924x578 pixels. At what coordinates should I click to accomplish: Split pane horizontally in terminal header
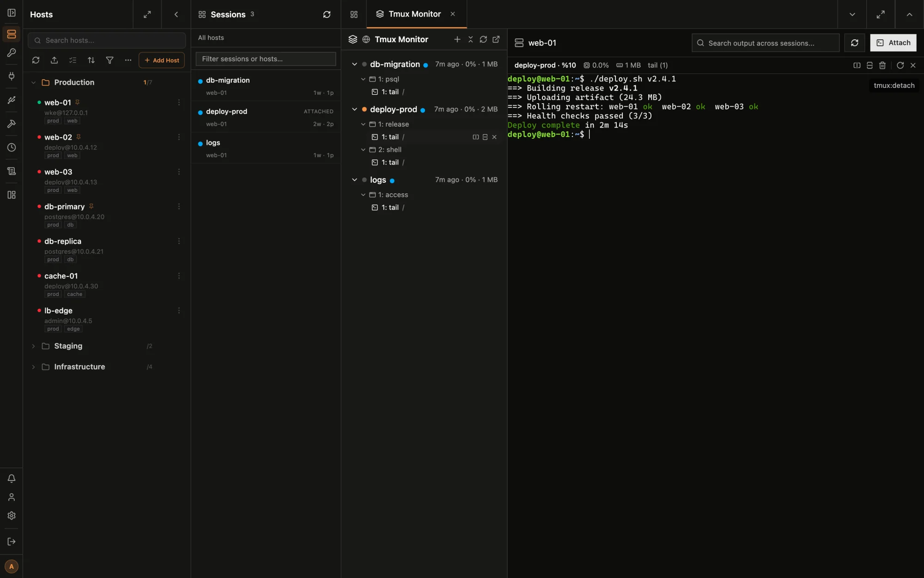(869, 65)
